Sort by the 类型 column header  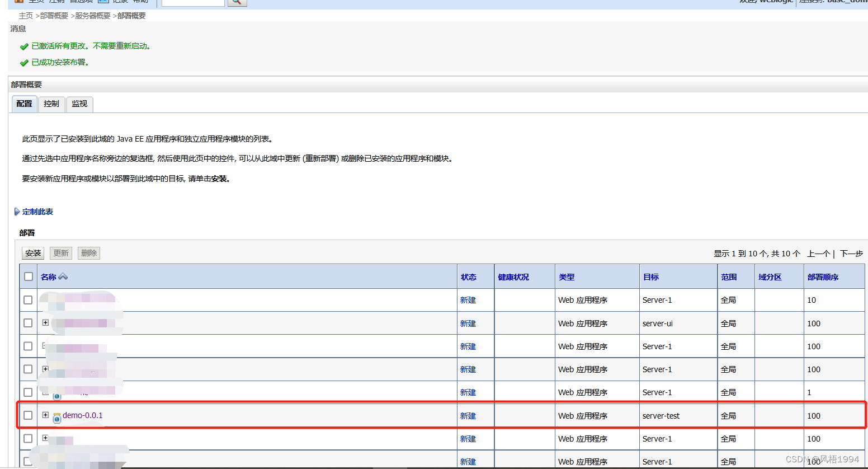[x=567, y=277]
